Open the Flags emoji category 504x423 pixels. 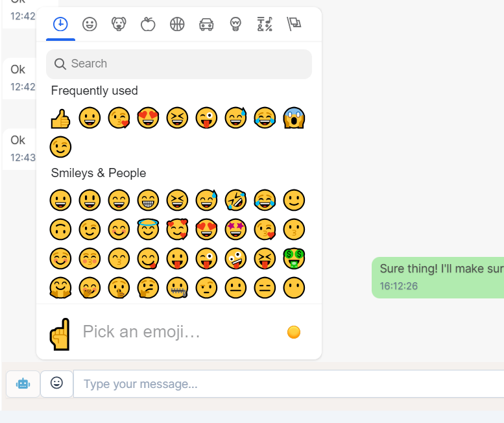[294, 25]
